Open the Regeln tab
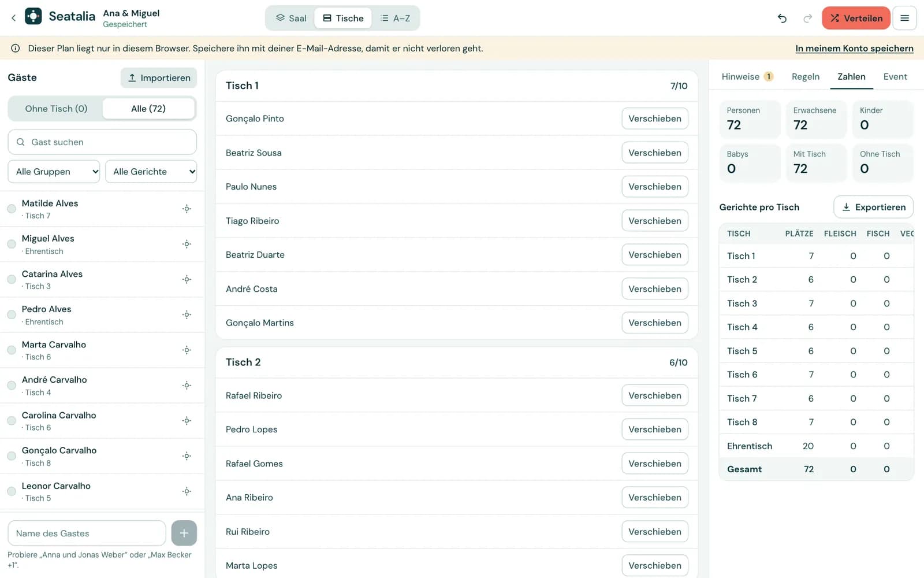The width and height of the screenshot is (924, 578). (x=806, y=76)
